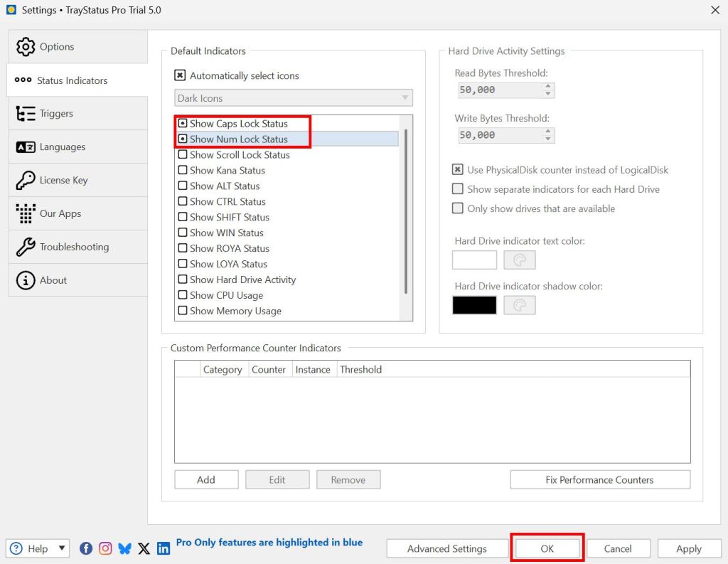Enable Show WIN Status checkbox
The height and width of the screenshot is (564, 728).
pyautogui.click(x=183, y=233)
